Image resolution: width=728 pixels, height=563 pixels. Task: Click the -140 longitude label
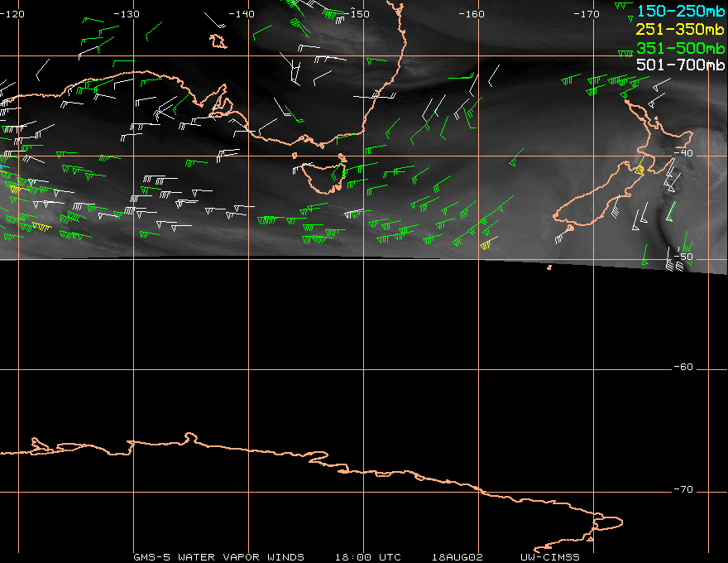pyautogui.click(x=242, y=14)
